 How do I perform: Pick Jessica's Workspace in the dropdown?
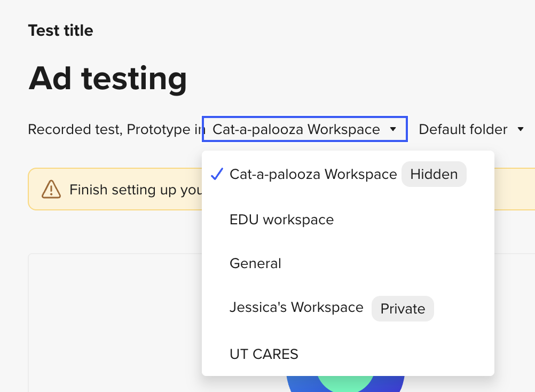296,308
